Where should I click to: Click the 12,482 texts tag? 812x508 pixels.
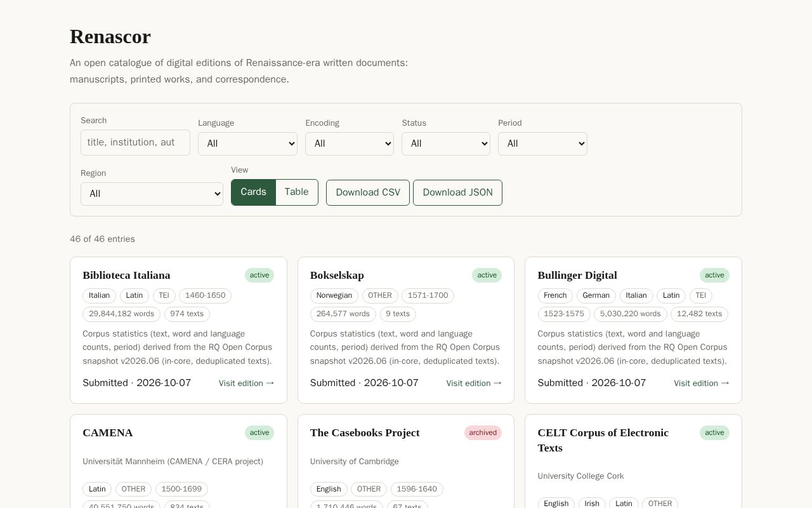(700, 314)
